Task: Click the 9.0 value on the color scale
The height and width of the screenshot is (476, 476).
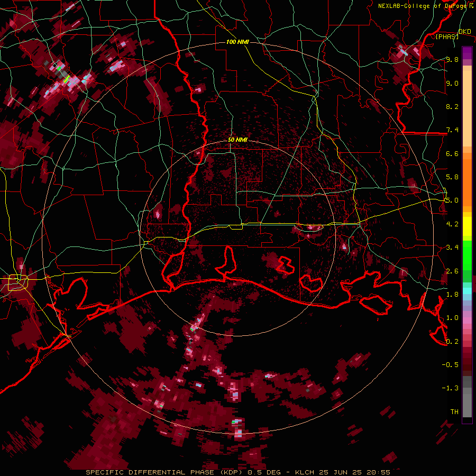Action: pos(452,83)
